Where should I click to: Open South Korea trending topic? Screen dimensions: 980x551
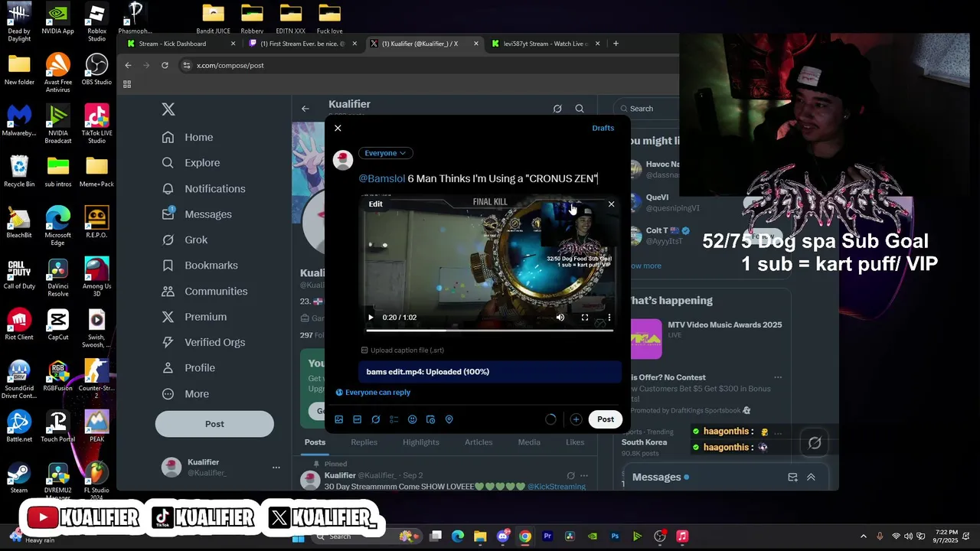[x=644, y=442]
